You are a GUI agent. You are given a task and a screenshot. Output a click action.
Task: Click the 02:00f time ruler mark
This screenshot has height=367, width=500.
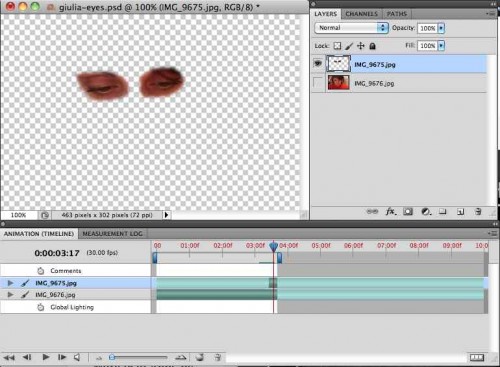coord(223,246)
